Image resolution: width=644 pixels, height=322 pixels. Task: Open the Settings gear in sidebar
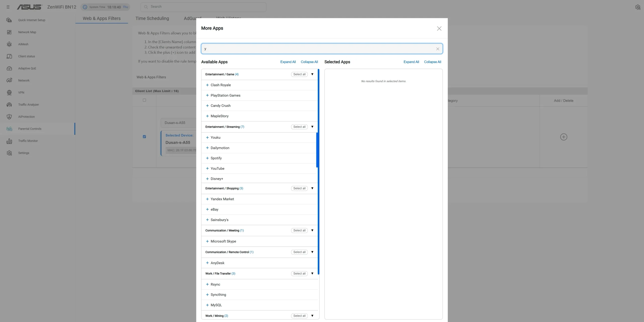9,153
